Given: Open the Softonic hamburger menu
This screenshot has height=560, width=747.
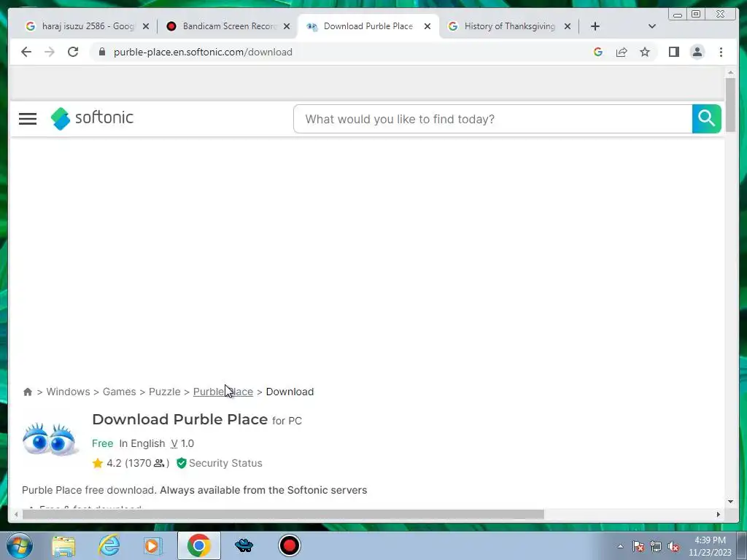Looking at the screenshot, I should (x=28, y=119).
